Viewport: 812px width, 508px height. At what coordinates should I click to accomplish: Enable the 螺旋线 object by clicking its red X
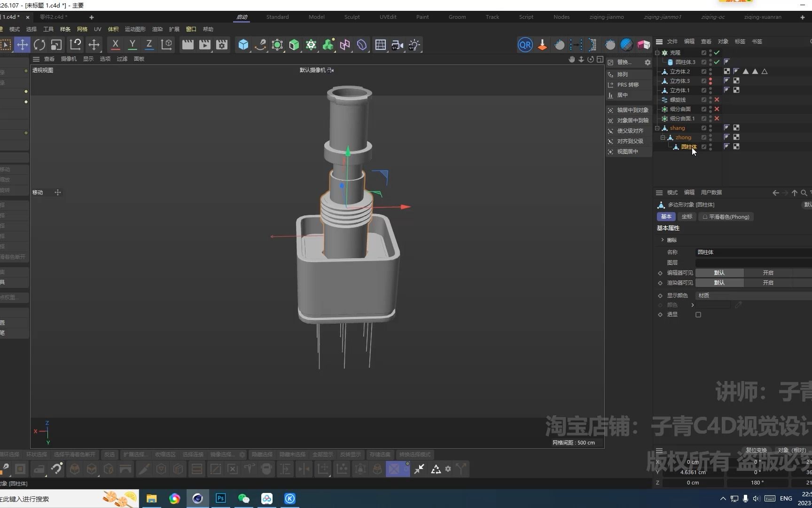click(717, 100)
